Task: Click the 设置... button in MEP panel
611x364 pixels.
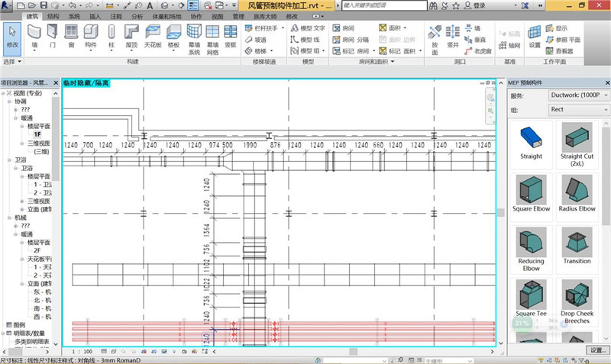Action: [597, 350]
